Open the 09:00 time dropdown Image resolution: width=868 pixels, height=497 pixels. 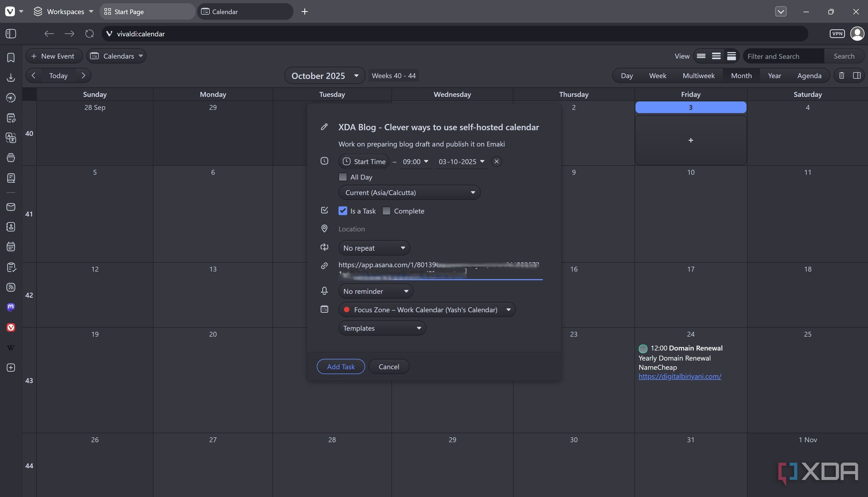click(x=415, y=161)
